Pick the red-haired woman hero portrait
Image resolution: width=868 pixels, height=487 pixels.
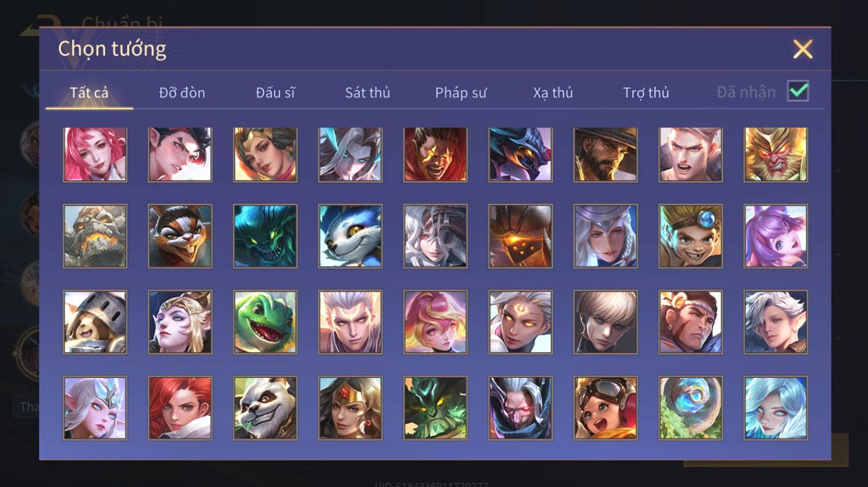coord(180,408)
